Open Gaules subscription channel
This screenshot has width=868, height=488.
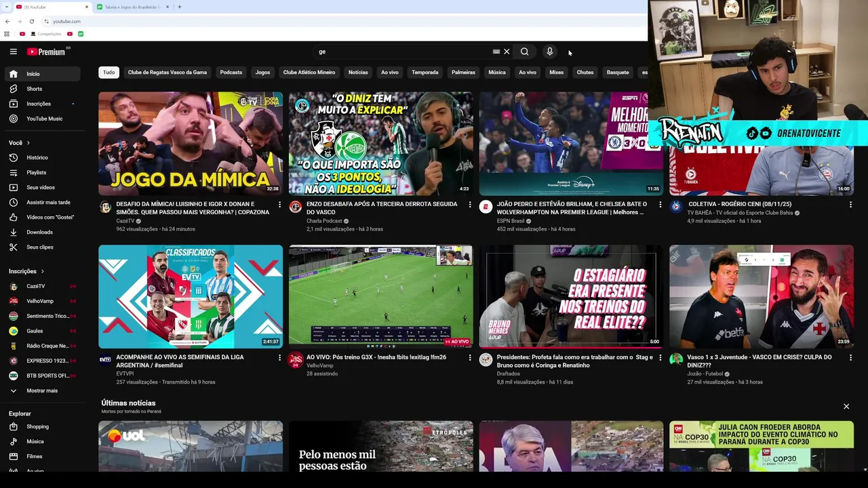(x=43, y=331)
